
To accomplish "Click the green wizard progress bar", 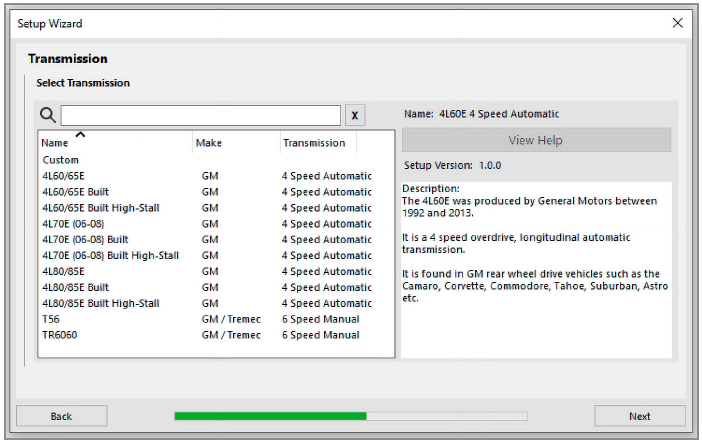I will point(351,416).
